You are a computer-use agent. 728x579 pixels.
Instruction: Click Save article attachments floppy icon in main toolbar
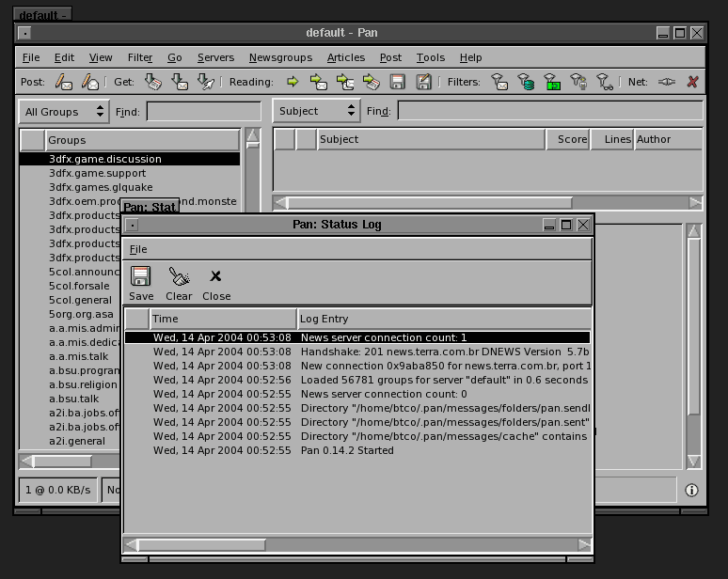coord(398,82)
